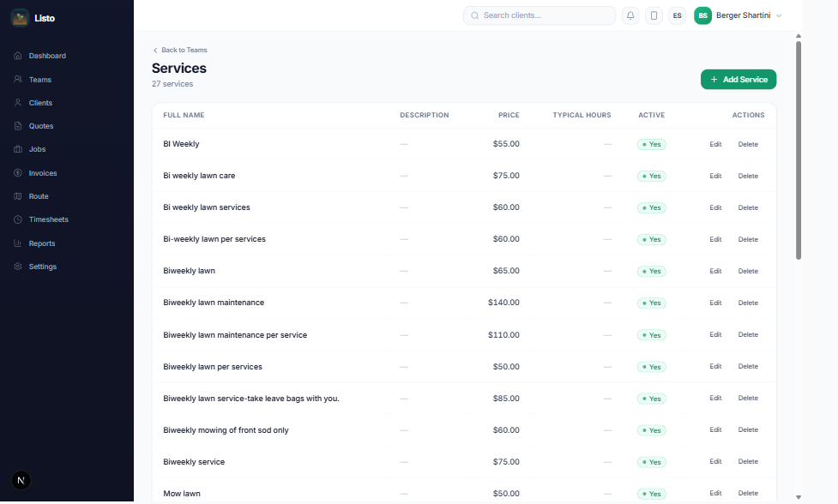
Task: Click the Settings gear icon
Action: [x=18, y=266]
